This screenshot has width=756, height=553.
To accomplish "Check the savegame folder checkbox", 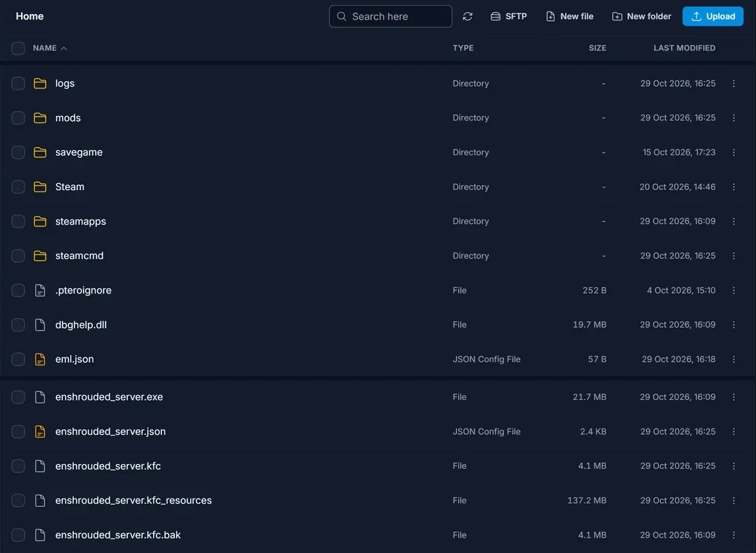I will point(18,152).
